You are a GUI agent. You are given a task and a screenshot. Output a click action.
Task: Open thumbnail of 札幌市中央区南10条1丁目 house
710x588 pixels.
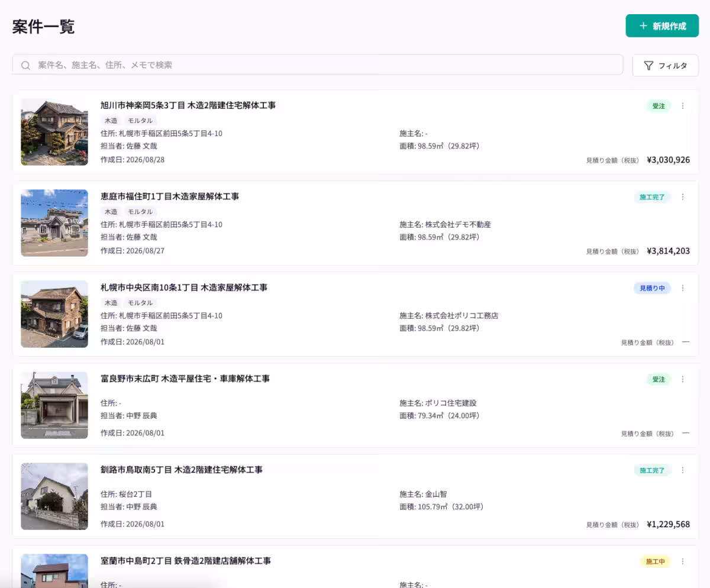[x=54, y=314]
